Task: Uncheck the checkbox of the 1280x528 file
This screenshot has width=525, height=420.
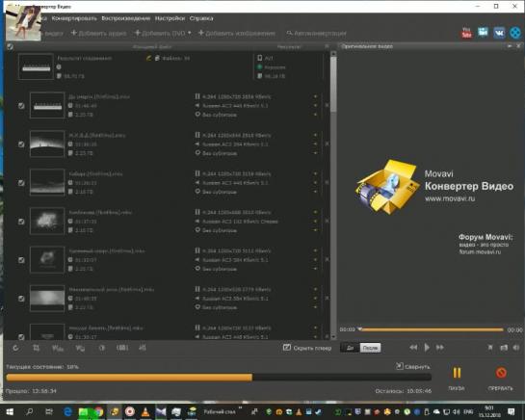Action: click(21, 299)
